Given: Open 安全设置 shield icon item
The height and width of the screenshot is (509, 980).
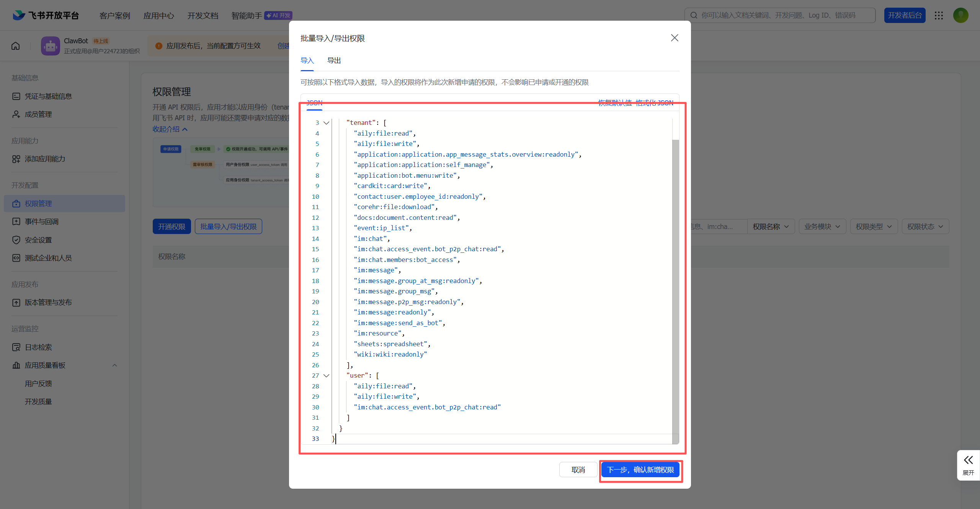Looking at the screenshot, I should pyautogui.click(x=16, y=240).
